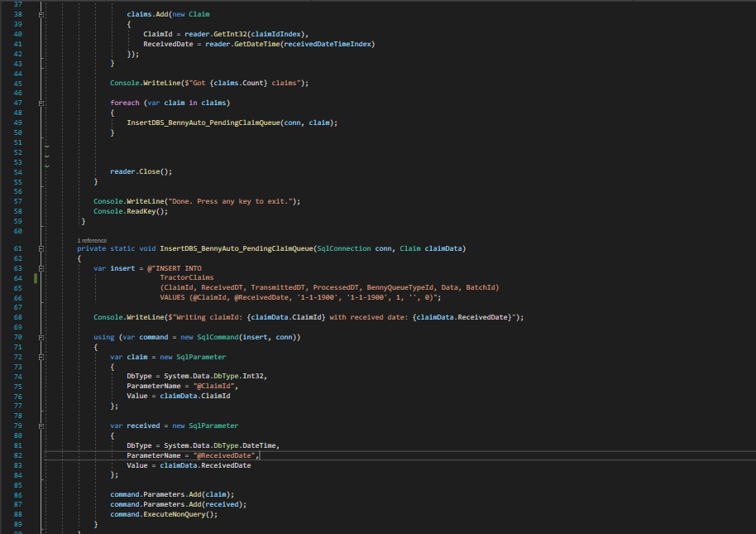
Task: Click the "Done. Press any key to exit." string
Action: pyautogui.click(x=231, y=201)
